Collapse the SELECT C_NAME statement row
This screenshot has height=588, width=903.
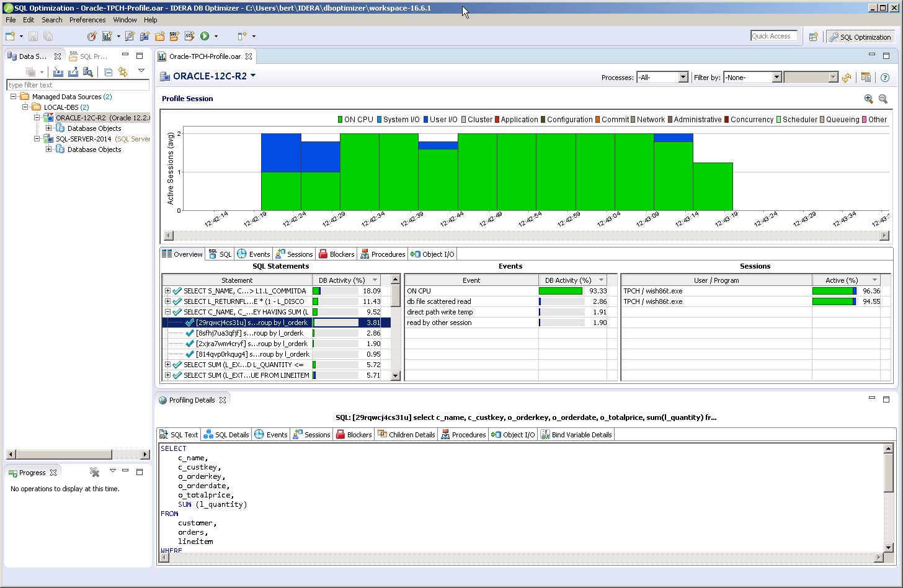point(167,312)
